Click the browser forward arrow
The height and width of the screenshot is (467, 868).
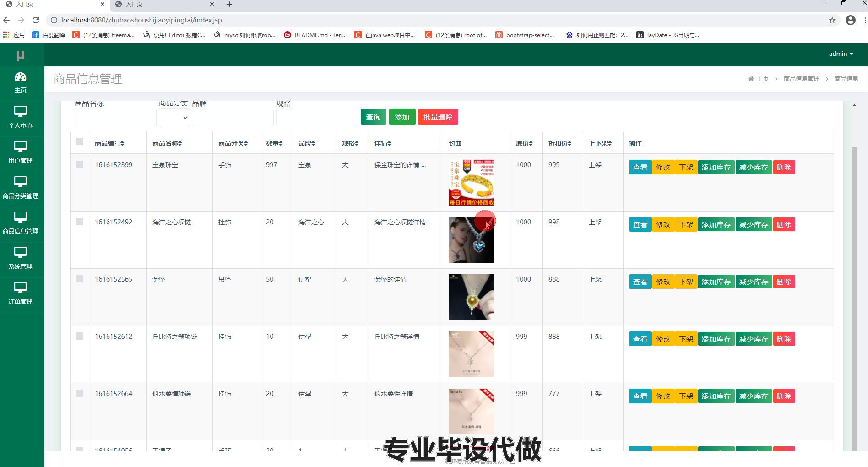point(21,20)
